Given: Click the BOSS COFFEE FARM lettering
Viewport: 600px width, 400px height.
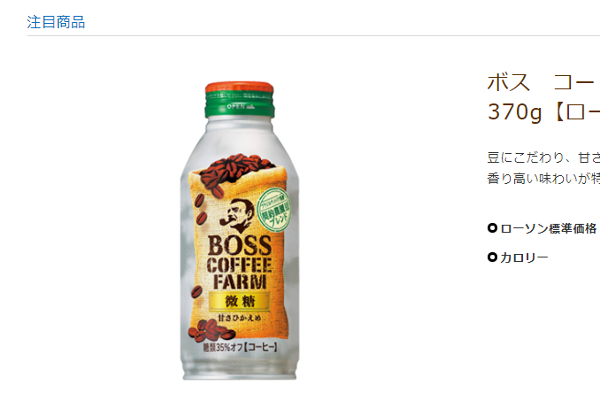Looking at the screenshot, I should pos(240,262).
